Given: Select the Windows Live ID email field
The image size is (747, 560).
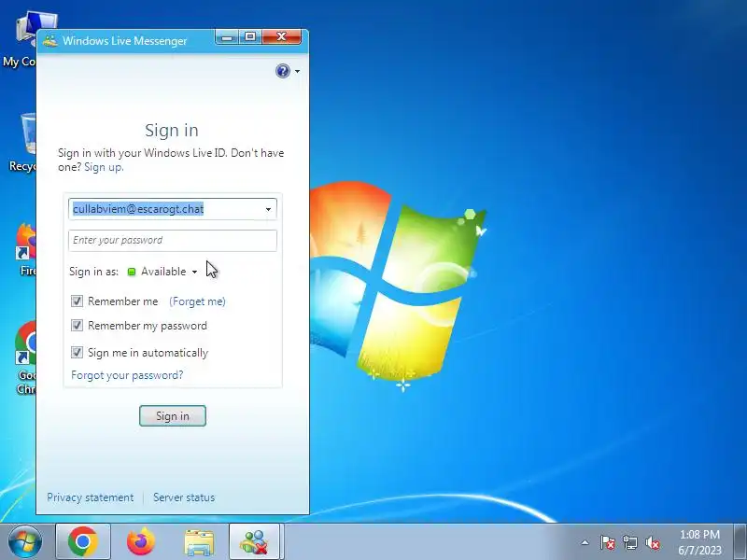Looking at the screenshot, I should (172, 209).
